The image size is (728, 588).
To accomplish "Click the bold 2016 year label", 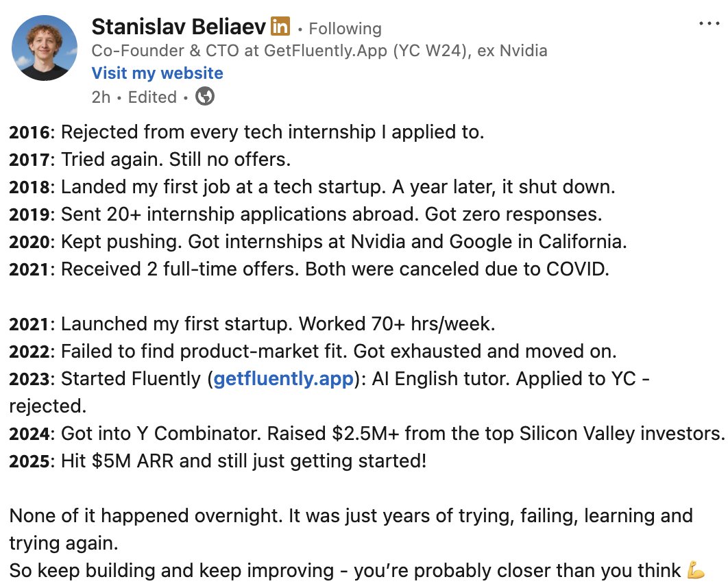I will pos(30,132).
